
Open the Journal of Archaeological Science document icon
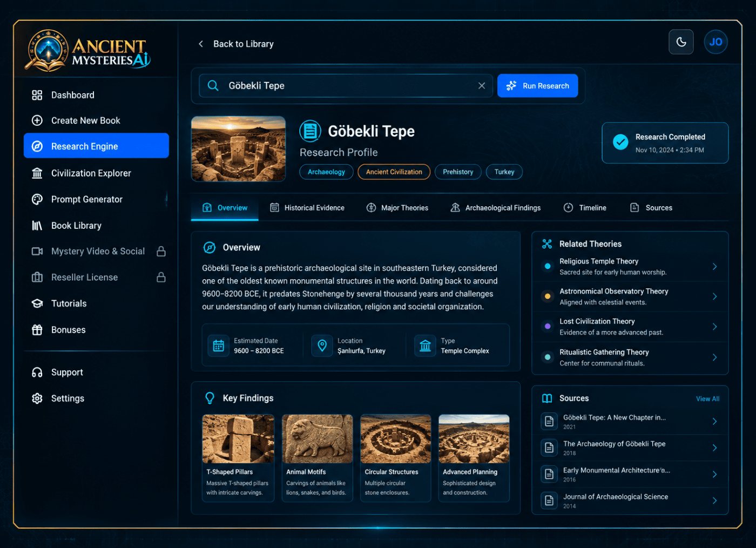549,500
